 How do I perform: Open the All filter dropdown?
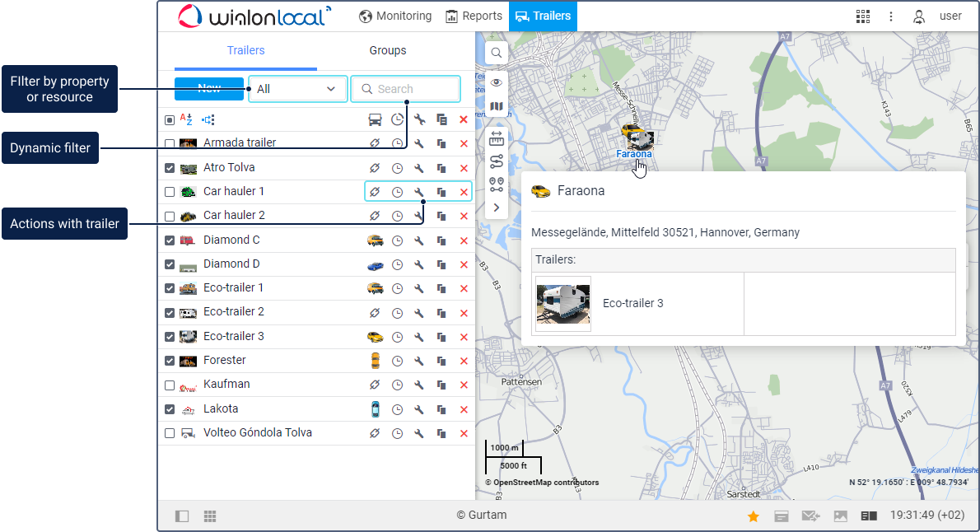tap(297, 89)
